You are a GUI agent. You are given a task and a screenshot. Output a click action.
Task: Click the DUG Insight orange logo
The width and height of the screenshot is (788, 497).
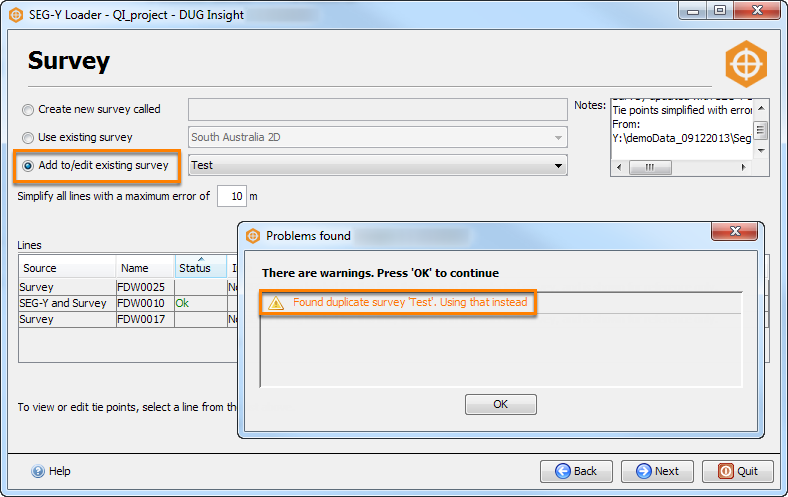[746, 64]
